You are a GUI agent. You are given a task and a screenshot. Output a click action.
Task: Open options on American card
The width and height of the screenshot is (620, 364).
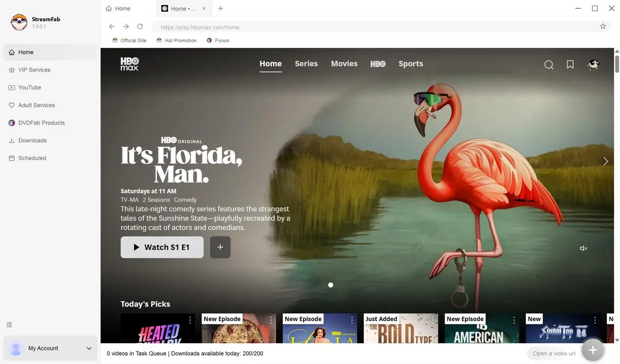point(514,320)
